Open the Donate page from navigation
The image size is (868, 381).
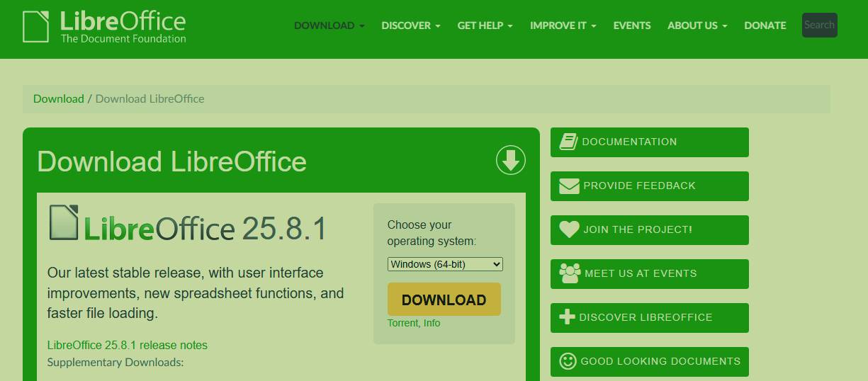765,25
